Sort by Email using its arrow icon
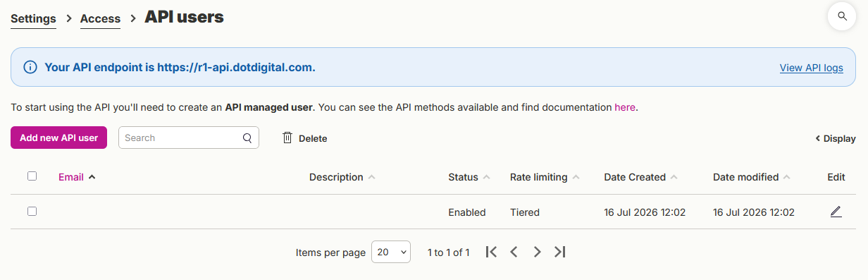This screenshot has width=868, height=280. click(x=92, y=177)
